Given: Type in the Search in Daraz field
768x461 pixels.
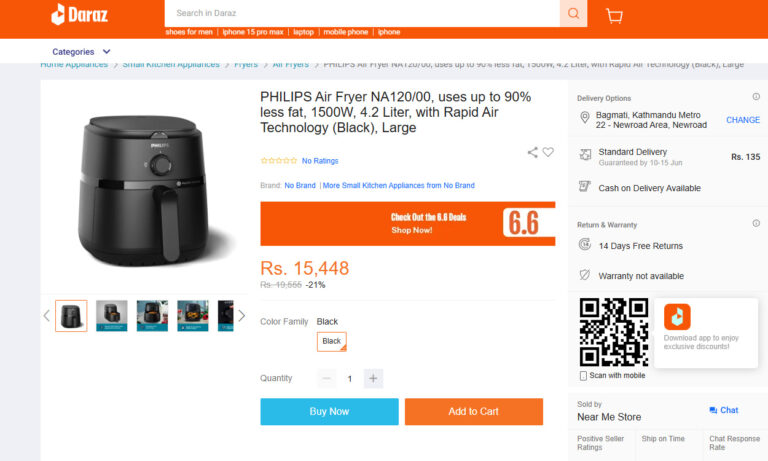Looking at the screenshot, I should (360, 13).
